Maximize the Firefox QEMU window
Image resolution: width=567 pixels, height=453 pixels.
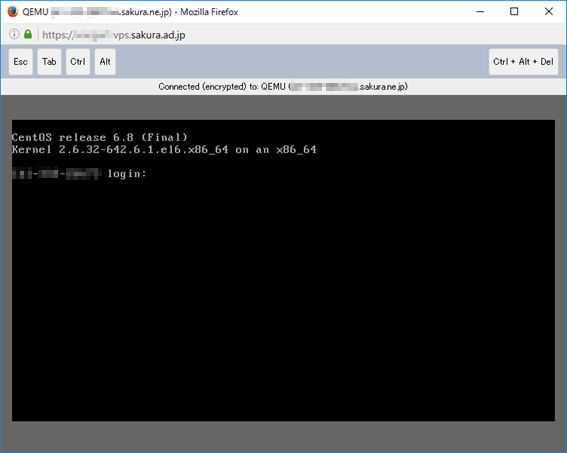pyautogui.click(x=514, y=12)
